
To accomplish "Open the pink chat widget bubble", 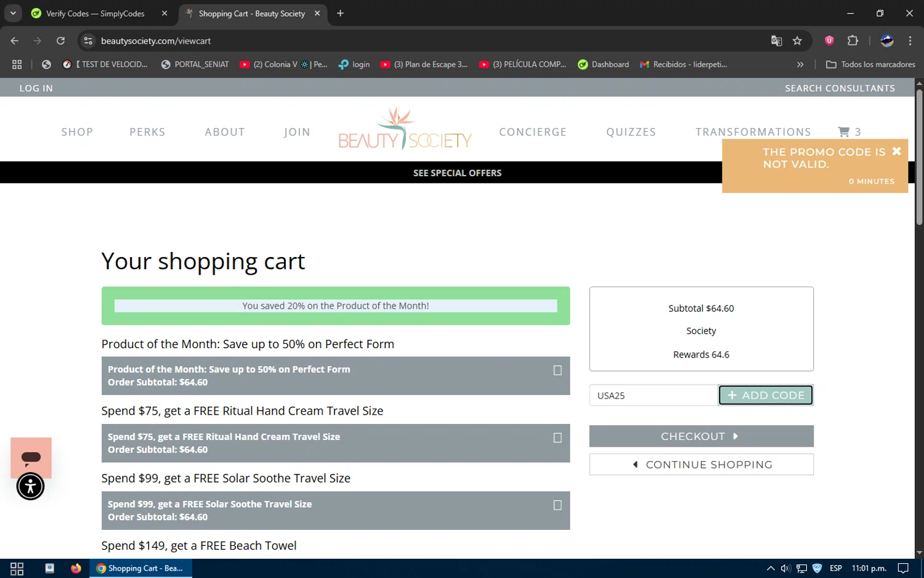I will 31,458.
